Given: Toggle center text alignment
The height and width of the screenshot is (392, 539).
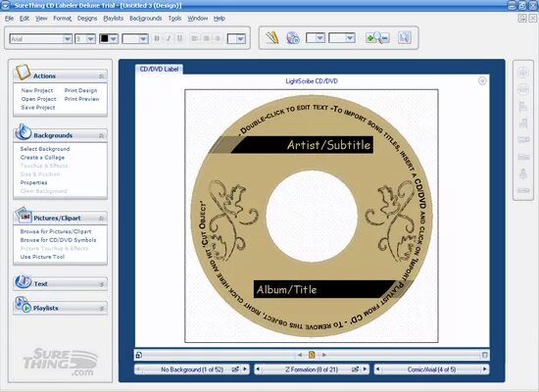Looking at the screenshot, I should pyautogui.click(x=206, y=38).
